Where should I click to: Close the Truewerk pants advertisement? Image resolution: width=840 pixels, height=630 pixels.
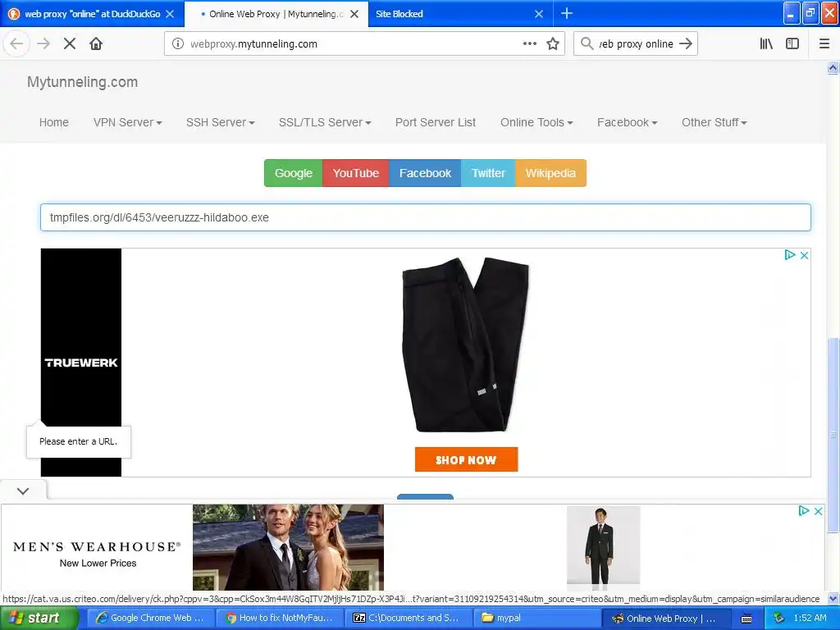tap(804, 256)
